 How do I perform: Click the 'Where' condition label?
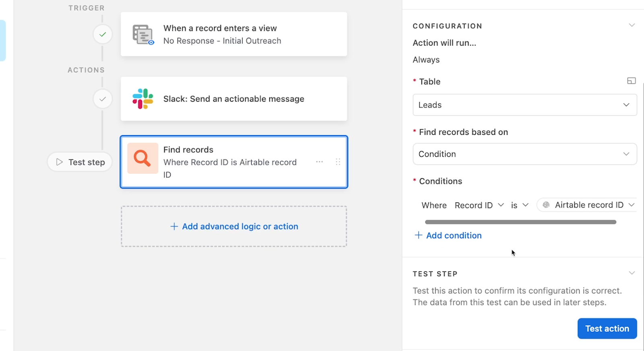pos(434,205)
